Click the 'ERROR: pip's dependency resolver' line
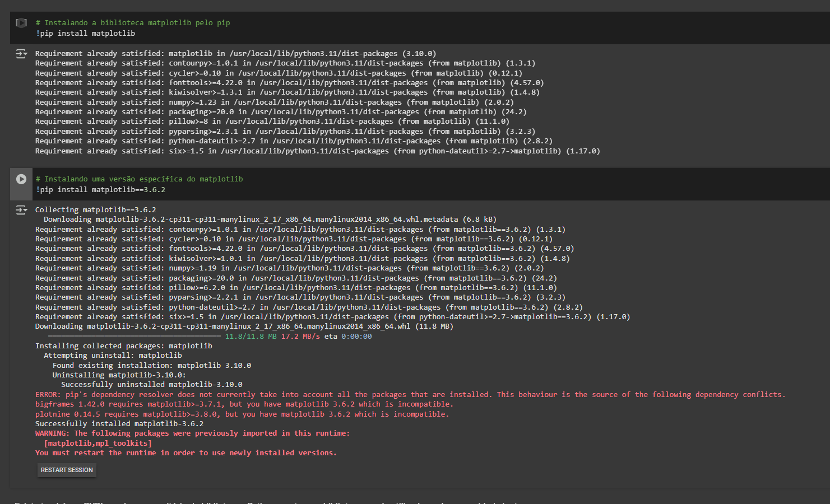The image size is (830, 504). pos(410,395)
